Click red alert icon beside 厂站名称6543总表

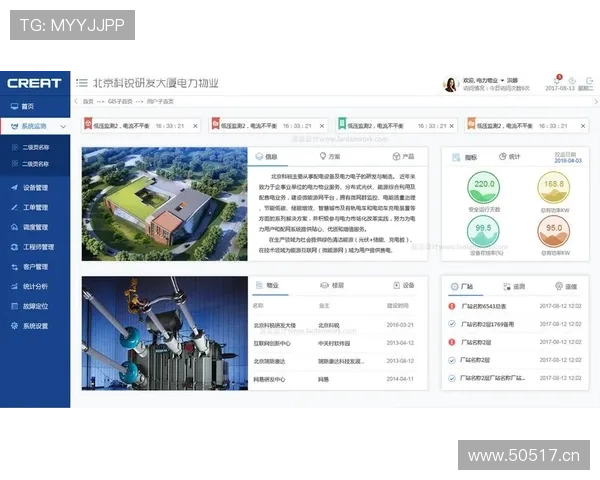[x=452, y=306]
